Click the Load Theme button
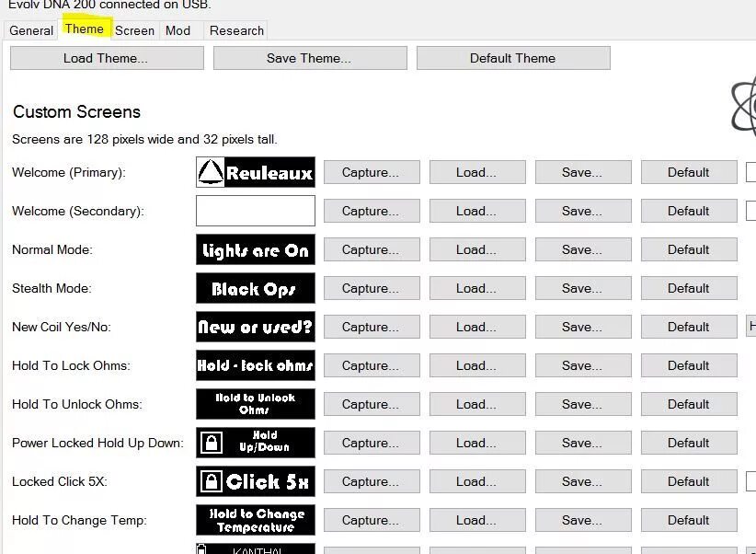The image size is (756, 554). tap(107, 58)
